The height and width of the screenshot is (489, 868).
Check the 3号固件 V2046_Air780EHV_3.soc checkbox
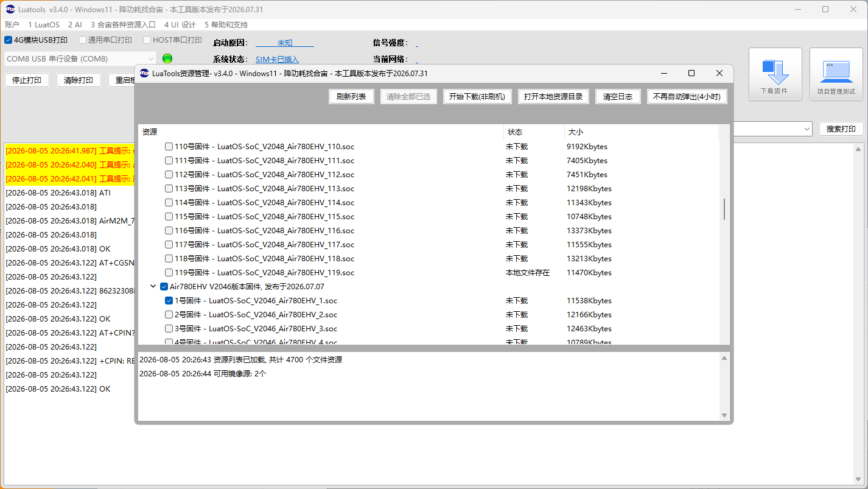pos(169,329)
